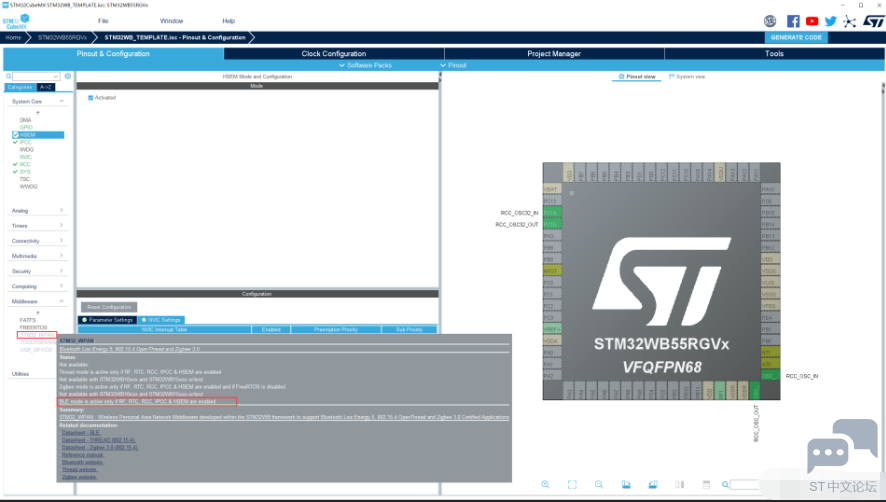Expand the Analog category
The image size is (886, 502).
pos(62,210)
